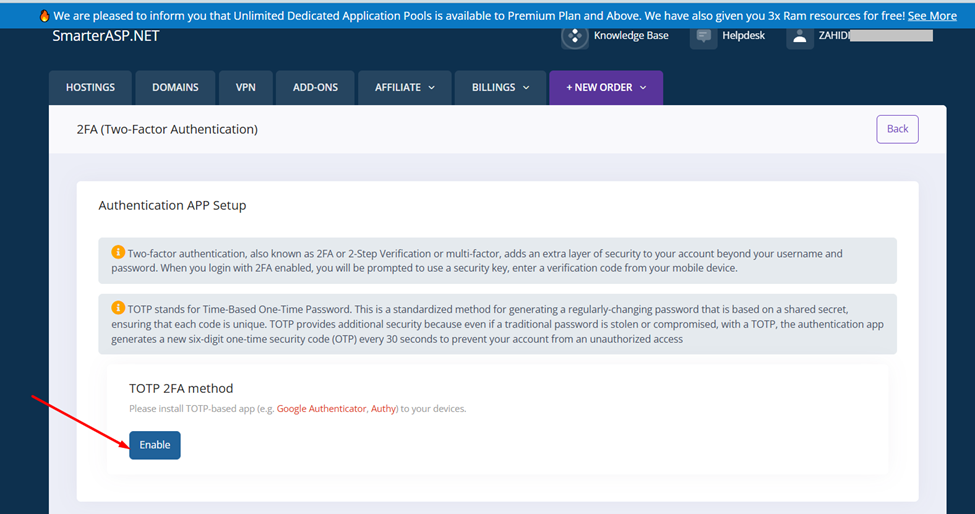975x514 pixels.
Task: Open the + NEW ORDER dropdown
Action: pos(605,88)
